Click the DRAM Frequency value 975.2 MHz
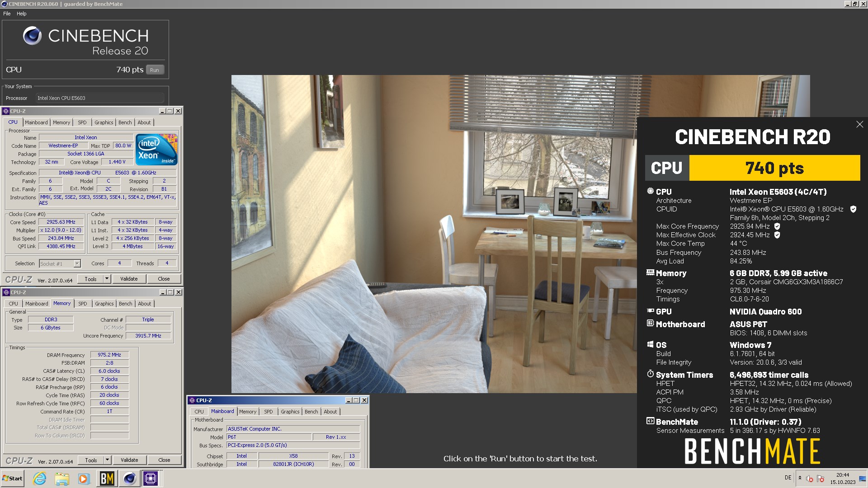Image resolution: width=868 pixels, height=488 pixels. click(109, 355)
